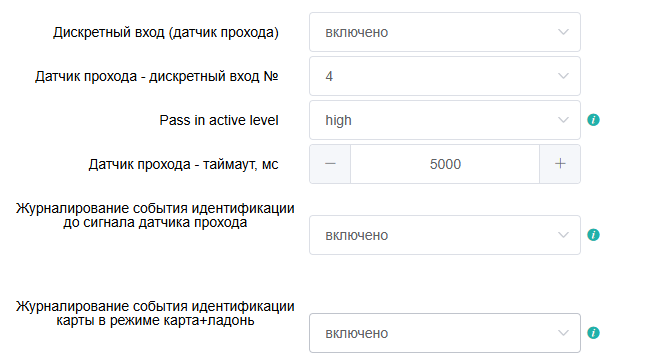The height and width of the screenshot is (363, 648).
Task: Open the Pass in active level dropdown
Action: (445, 120)
